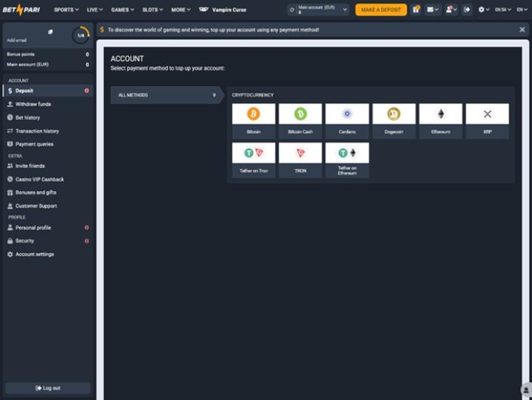Viewport: 532px width, 400px height.
Task: Click the 1/4 profile completion progress ring
Action: (x=81, y=35)
